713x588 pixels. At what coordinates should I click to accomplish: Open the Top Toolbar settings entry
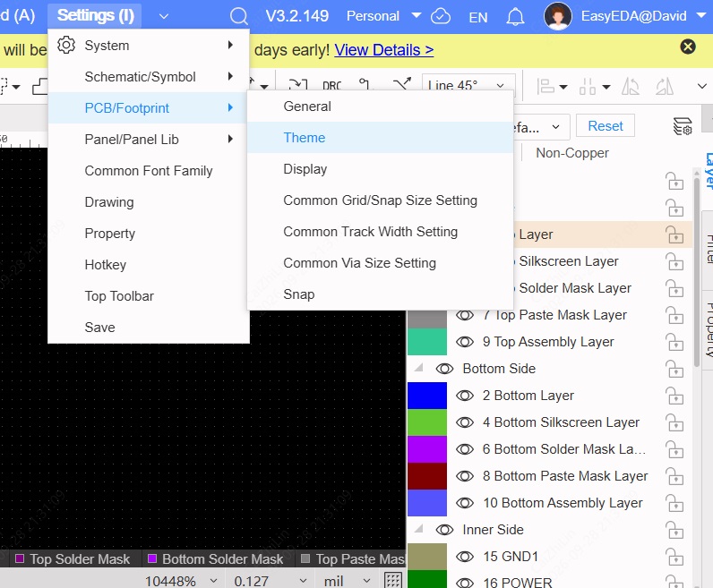149,296
